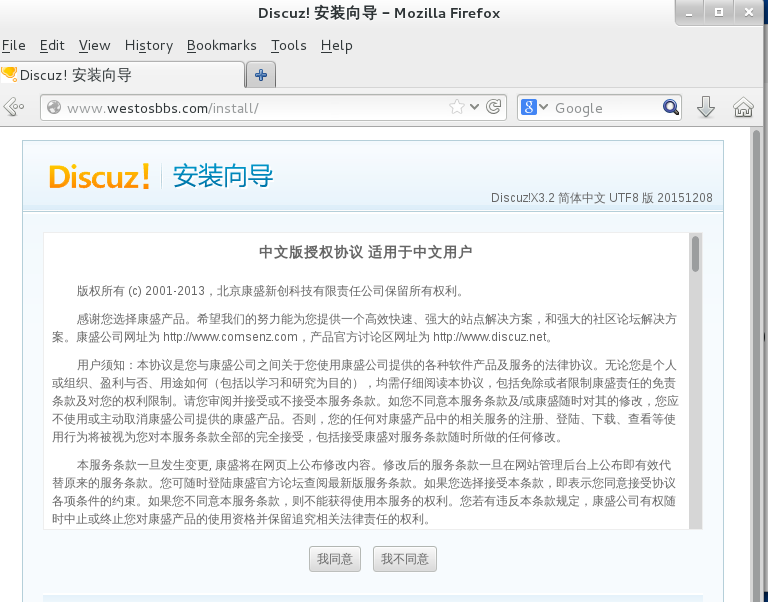Click the page vertical scrollbar
The height and width of the screenshot is (602, 768).
[x=757, y=364]
